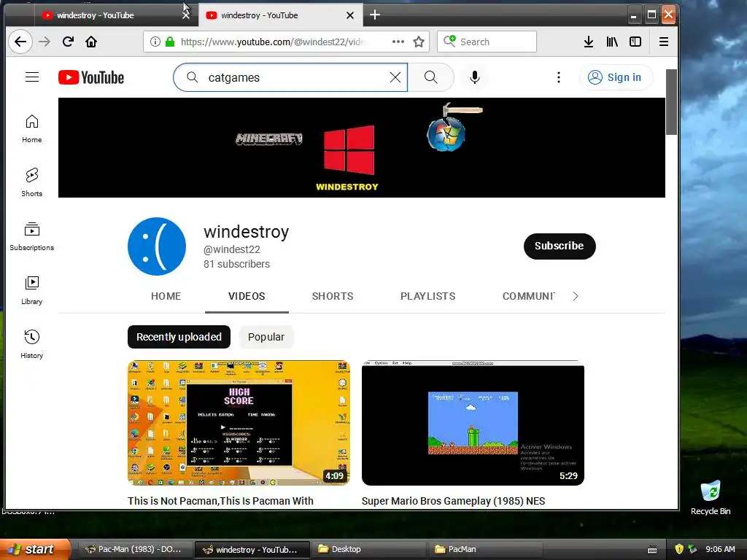Click the '81 subscribers' text

click(x=237, y=264)
